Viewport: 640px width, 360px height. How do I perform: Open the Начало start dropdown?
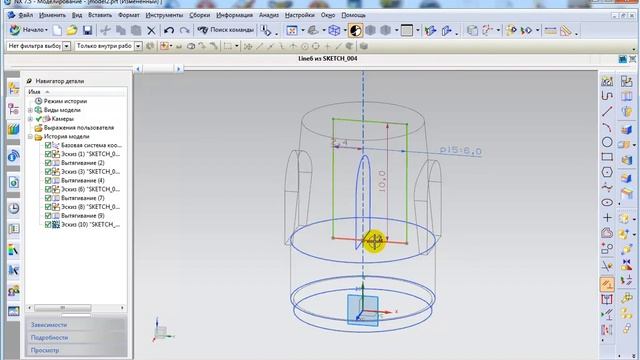pos(28,30)
